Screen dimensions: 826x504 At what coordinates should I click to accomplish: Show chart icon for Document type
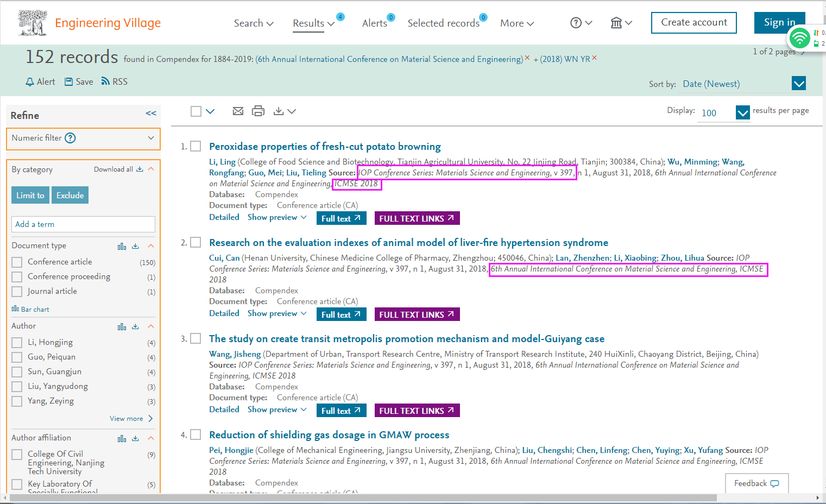(x=122, y=246)
